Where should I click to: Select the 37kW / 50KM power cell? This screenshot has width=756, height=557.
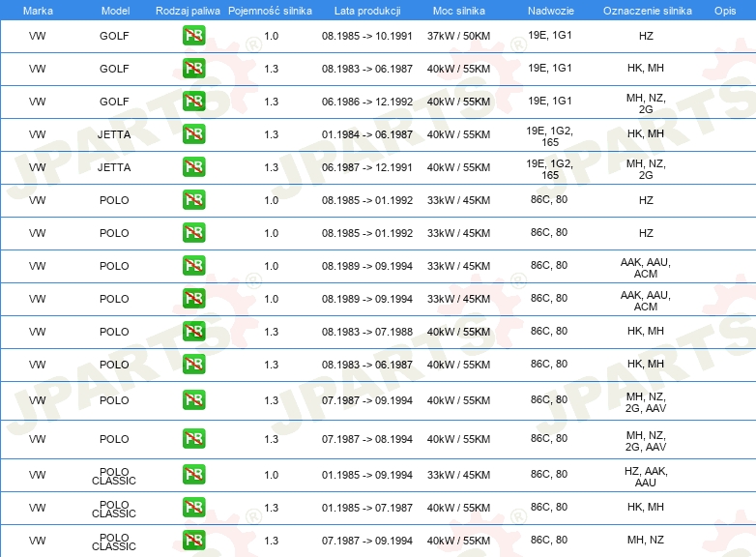[458, 36]
